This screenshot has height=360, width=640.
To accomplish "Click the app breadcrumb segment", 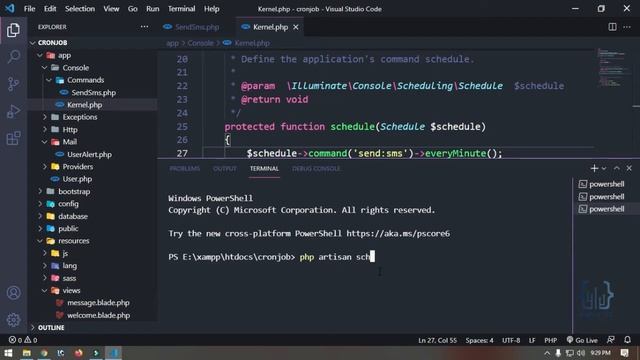I will click(x=172, y=43).
